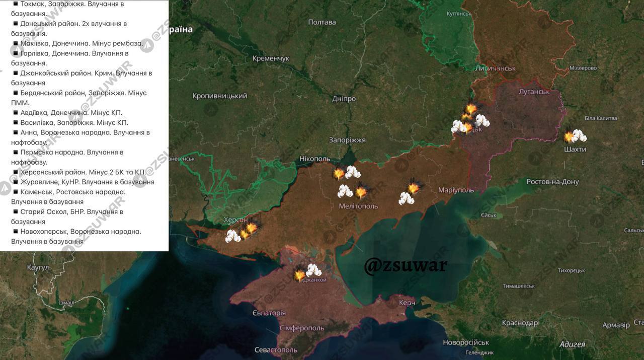Click the Херсонський район list entry
This screenshot has width=644, height=360.
83,172
